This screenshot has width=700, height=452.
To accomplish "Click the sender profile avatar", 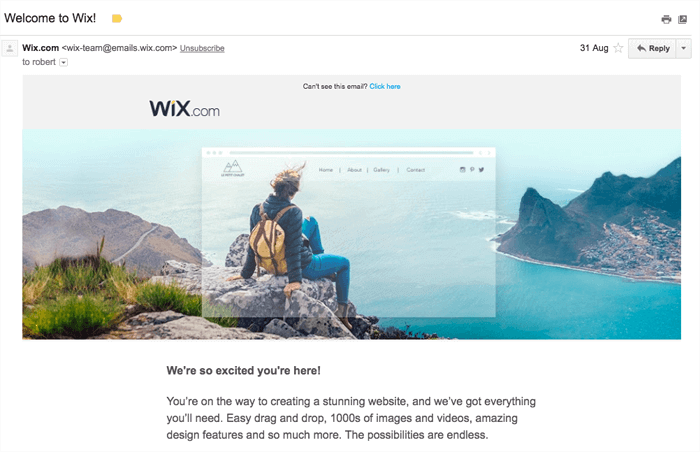I will point(9,48).
